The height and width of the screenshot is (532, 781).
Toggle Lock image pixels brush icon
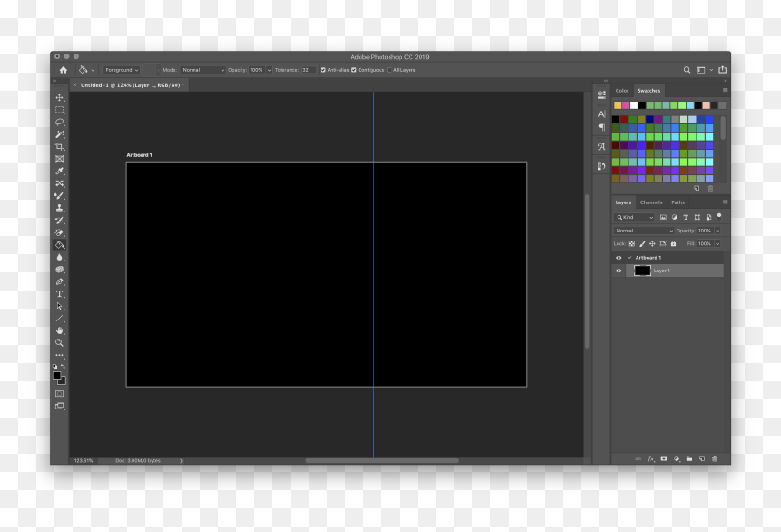click(642, 243)
